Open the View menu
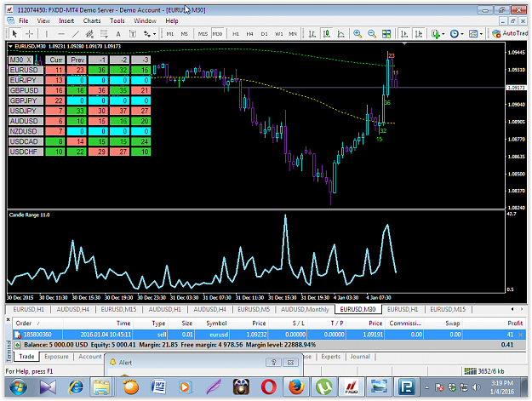 point(43,20)
